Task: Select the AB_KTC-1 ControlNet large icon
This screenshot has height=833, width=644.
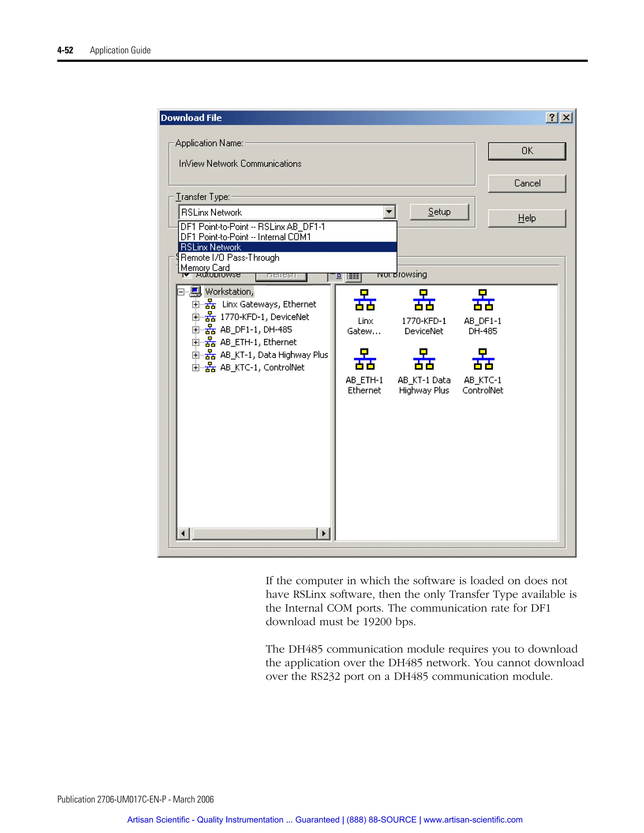Action: pyautogui.click(x=483, y=359)
